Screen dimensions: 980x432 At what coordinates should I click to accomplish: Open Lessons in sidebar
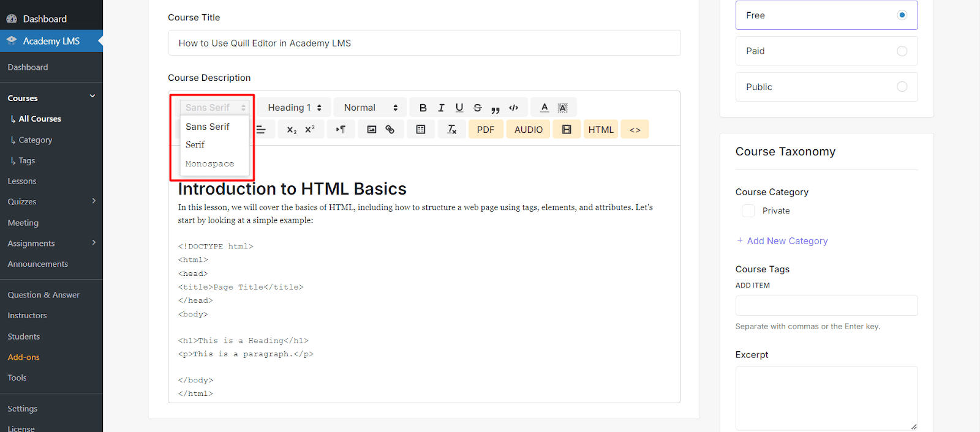pos(22,181)
